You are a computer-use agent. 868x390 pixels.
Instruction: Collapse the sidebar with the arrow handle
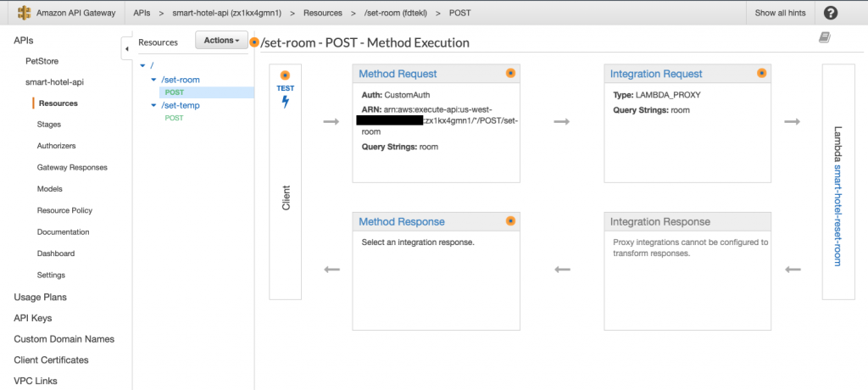(126, 49)
